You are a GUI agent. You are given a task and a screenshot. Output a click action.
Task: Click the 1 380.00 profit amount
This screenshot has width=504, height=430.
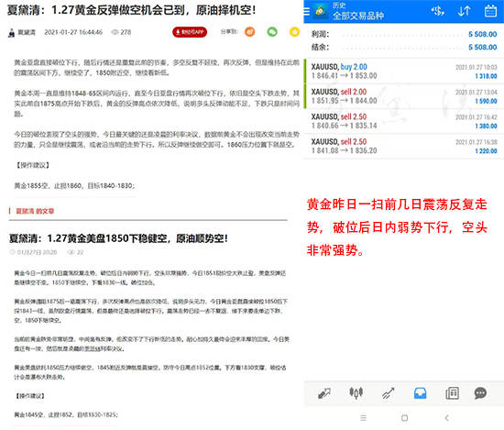point(486,127)
